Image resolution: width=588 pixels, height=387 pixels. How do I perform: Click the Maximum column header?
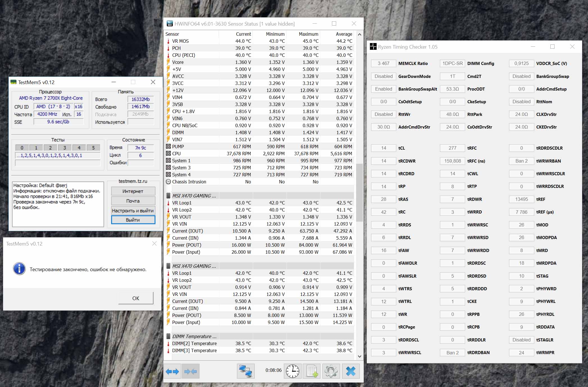click(308, 34)
